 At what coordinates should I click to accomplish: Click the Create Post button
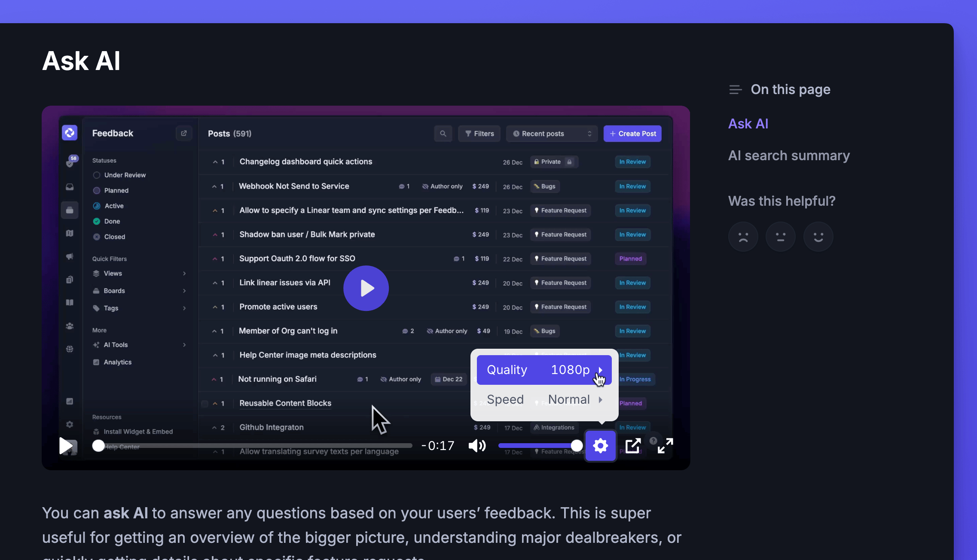(x=632, y=134)
